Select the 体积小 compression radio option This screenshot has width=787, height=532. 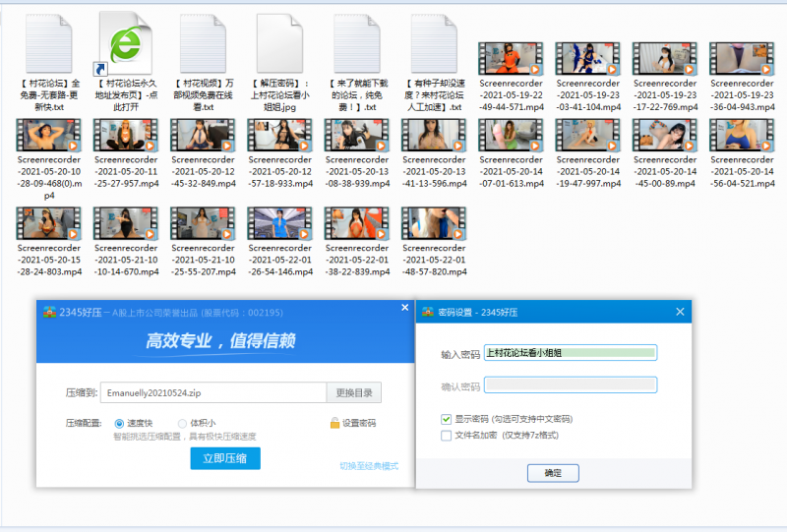[x=183, y=423]
